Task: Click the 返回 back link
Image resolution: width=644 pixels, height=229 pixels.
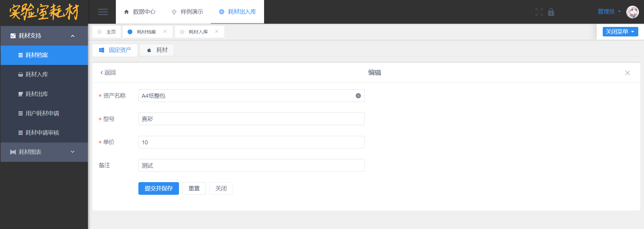Action: point(108,73)
